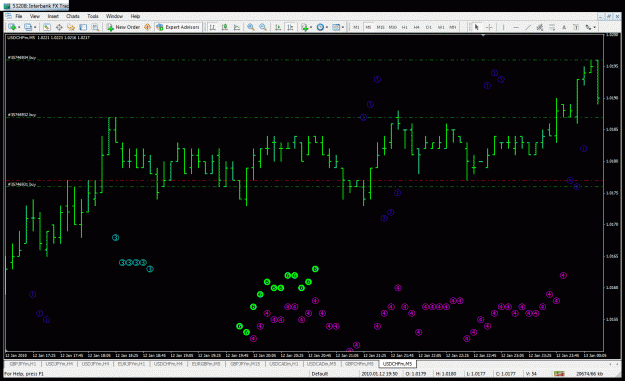Viewport: 625px width, 381px height.
Task: Switch to the EURJPYm,H1 chart tab
Action: tap(131, 364)
